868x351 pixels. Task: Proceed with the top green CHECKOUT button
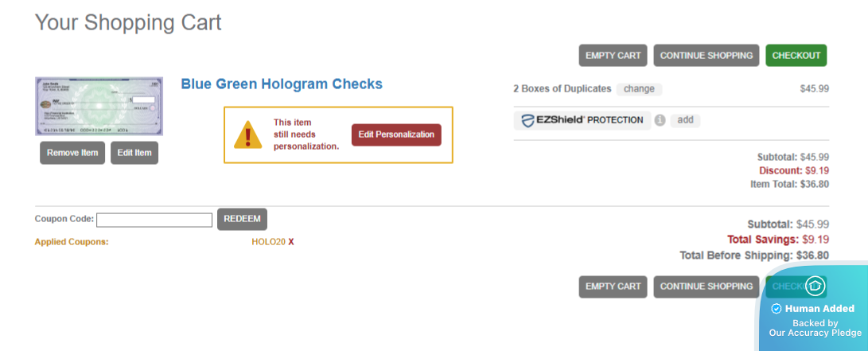coord(796,56)
